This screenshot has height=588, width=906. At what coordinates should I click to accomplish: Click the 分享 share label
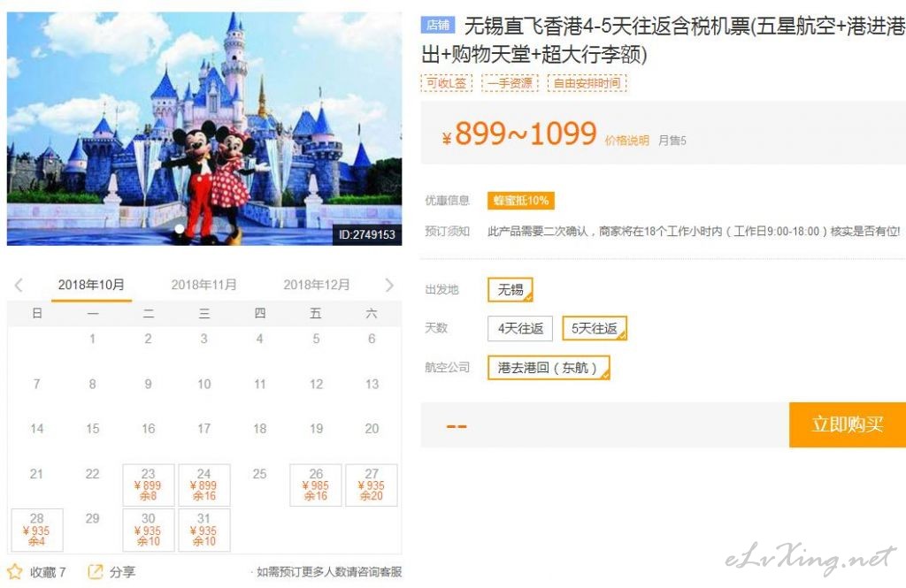pyautogui.click(x=122, y=572)
